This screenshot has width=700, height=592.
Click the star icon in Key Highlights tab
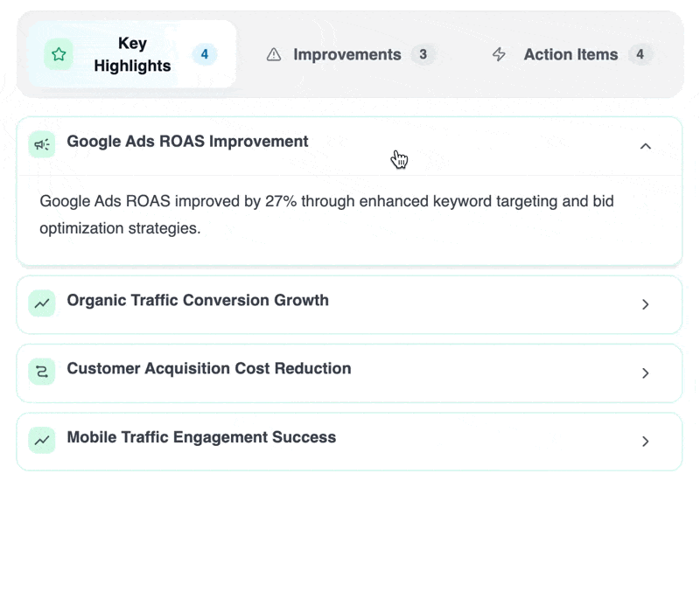point(59,54)
